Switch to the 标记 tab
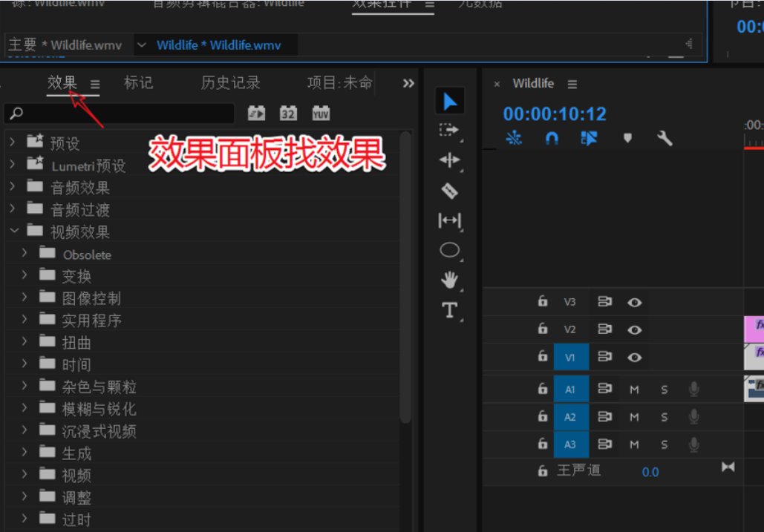Screen dimensions: 764x532 138,83
